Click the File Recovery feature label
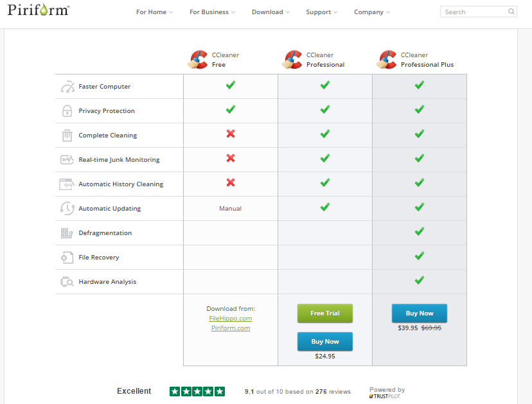This screenshot has height=404, width=532. 99,258
